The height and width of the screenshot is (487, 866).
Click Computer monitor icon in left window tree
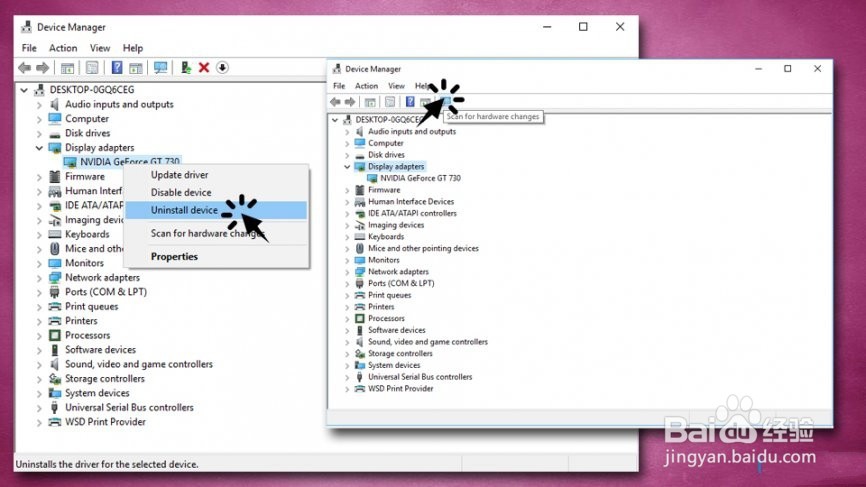point(54,119)
